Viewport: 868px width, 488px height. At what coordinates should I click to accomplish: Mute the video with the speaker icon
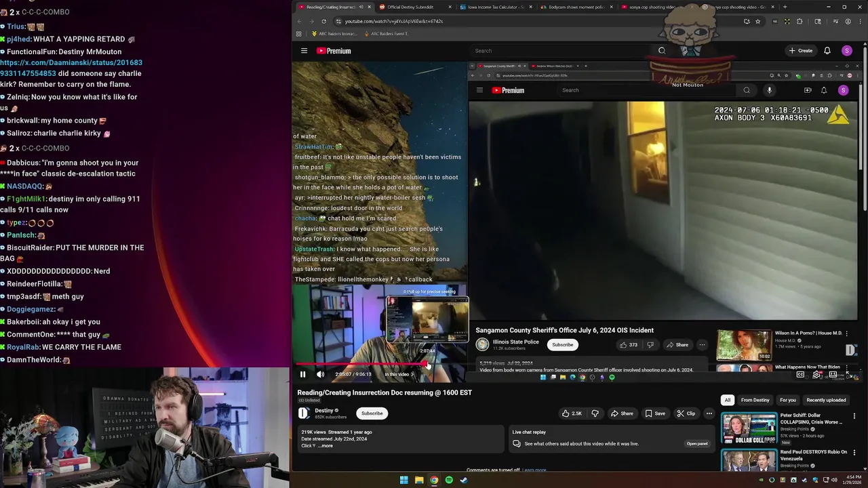(320, 374)
